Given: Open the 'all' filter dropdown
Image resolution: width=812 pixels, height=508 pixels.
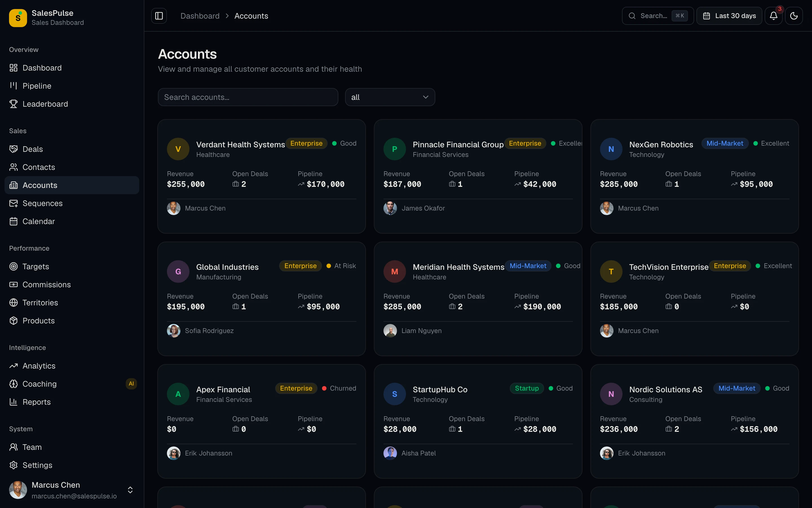Looking at the screenshot, I should point(390,97).
